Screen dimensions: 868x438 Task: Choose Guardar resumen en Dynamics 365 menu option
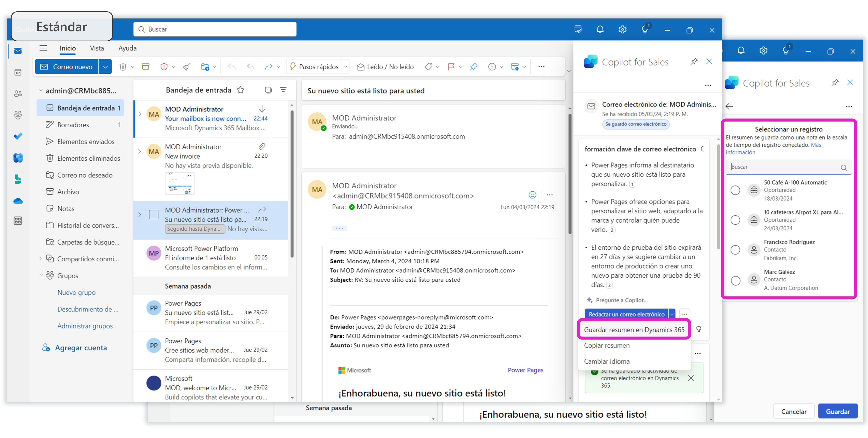(634, 330)
